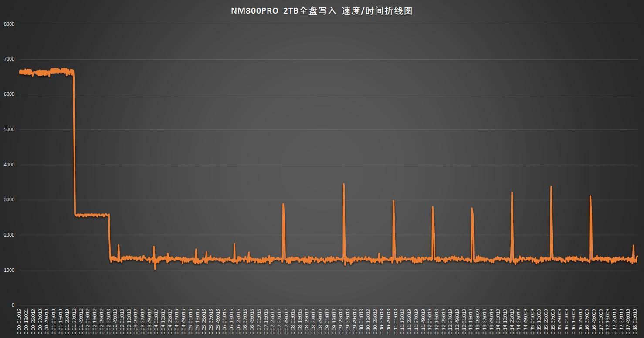
Task: Select the 0 y-axis label
Action: tap(13, 305)
